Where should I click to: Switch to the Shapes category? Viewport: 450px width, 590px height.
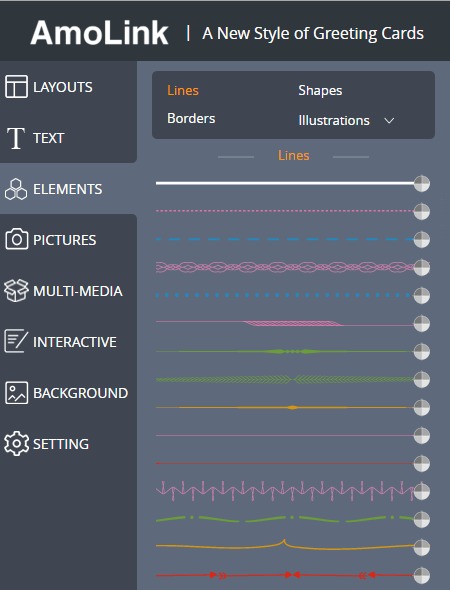pos(320,90)
